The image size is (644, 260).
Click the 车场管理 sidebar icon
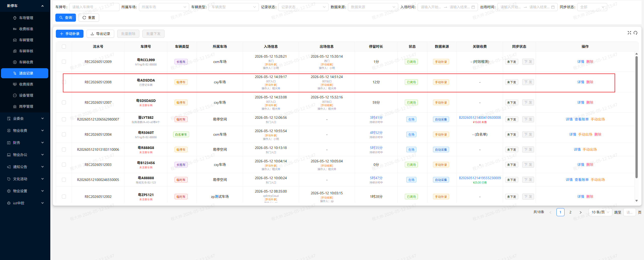[15, 18]
